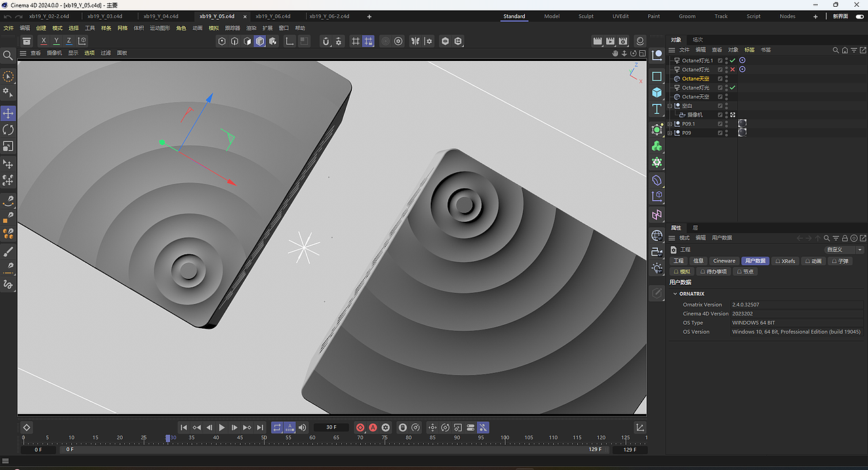Activate the Live Selection tool
The width and height of the screenshot is (868, 470).
(x=8, y=77)
